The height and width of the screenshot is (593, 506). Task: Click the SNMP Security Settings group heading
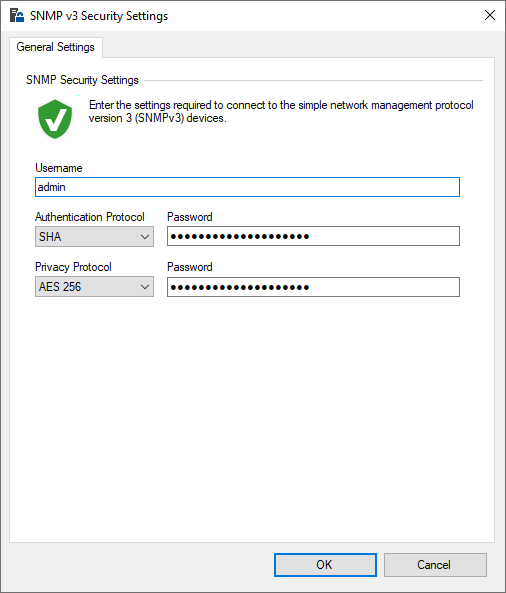pyautogui.click(x=82, y=80)
